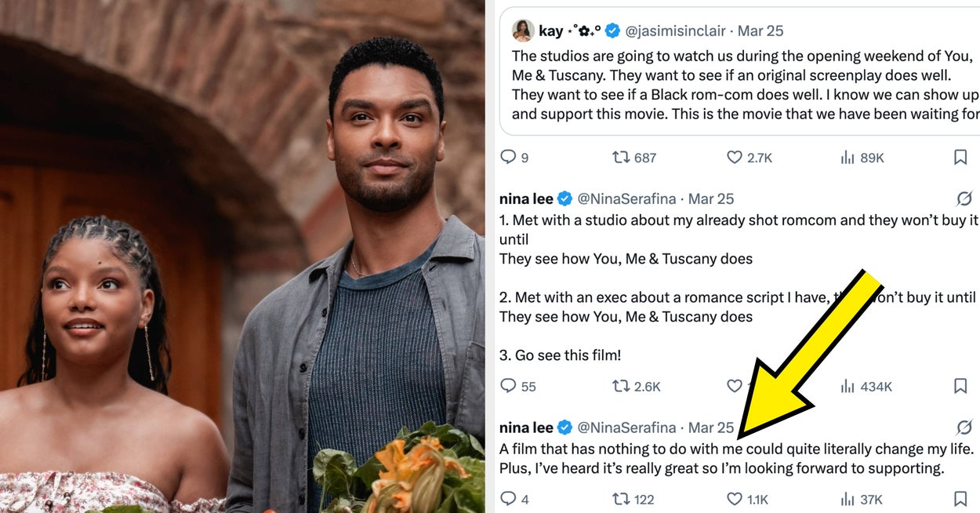Bookmark kay's tweet about the studios

point(960,158)
